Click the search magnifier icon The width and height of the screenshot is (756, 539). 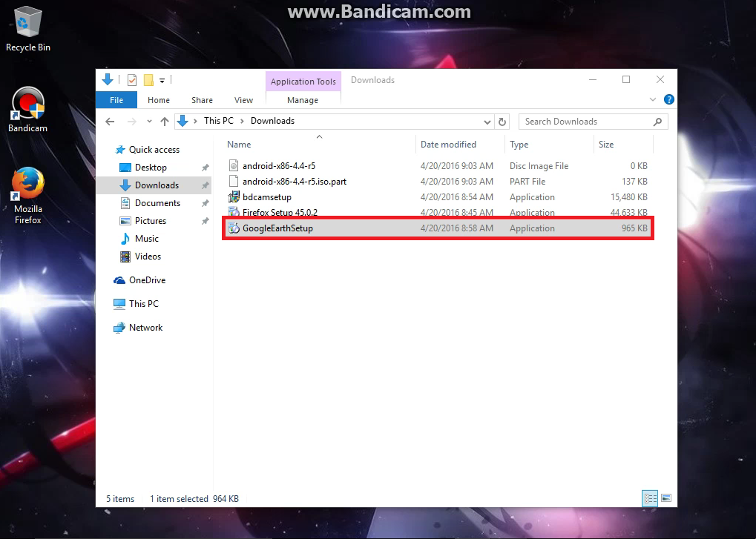click(657, 122)
